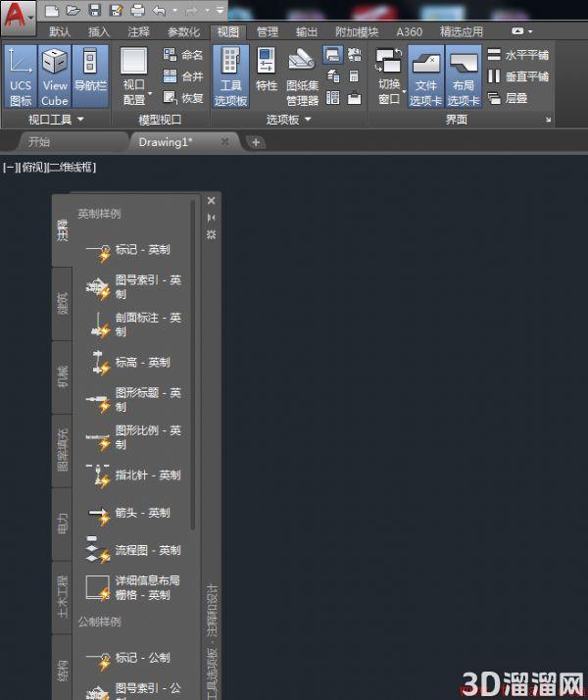Click the Save As icon with pencil
The height and width of the screenshot is (700, 588).
[116, 10]
